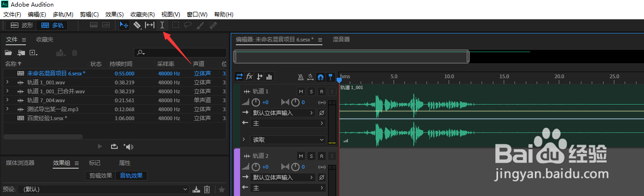
Task: Switch to 波形 waveform view
Action: 21,25
